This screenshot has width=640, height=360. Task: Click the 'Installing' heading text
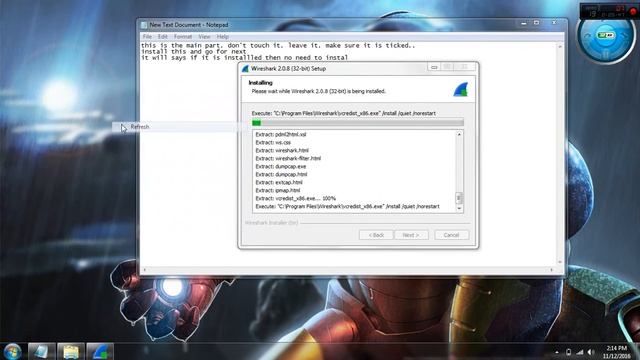point(260,83)
